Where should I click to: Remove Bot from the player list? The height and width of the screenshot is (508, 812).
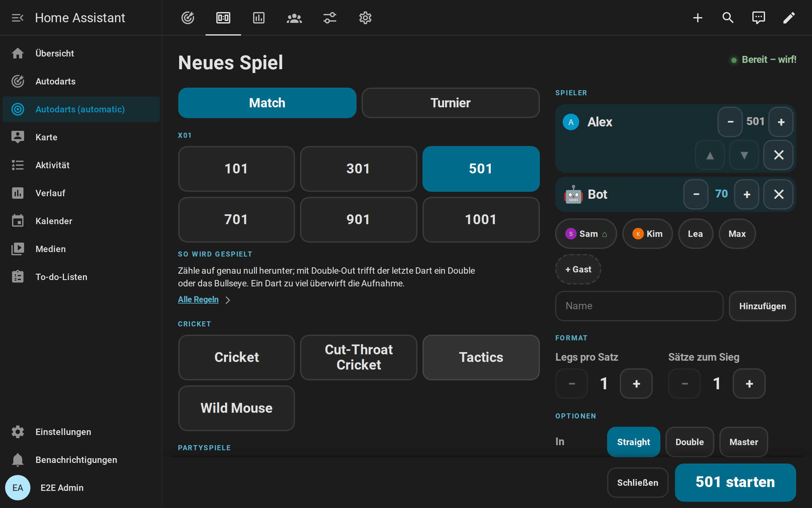coord(778,194)
